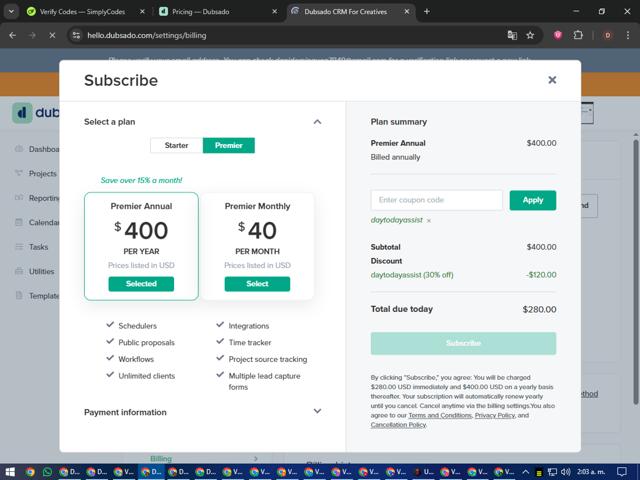Click the 'Unlimited clients' feature text

click(x=147, y=376)
